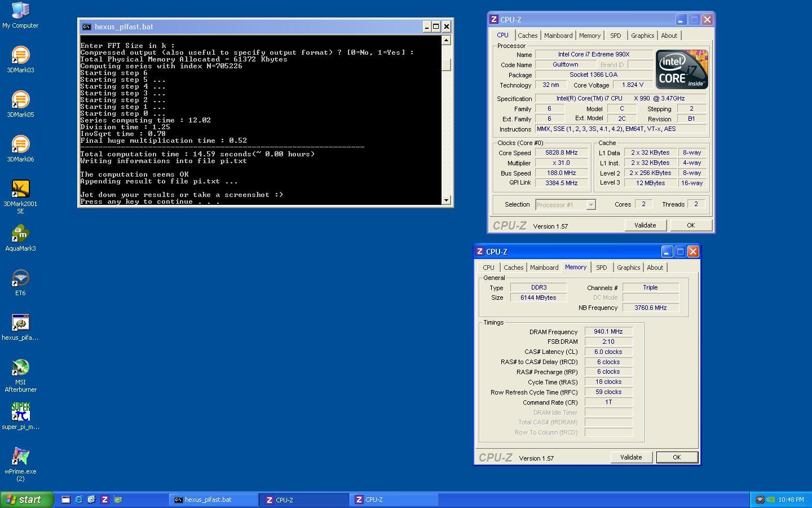The image size is (812, 508).
Task: Click the NVIDIA tray icon
Action: pyautogui.click(x=770, y=500)
